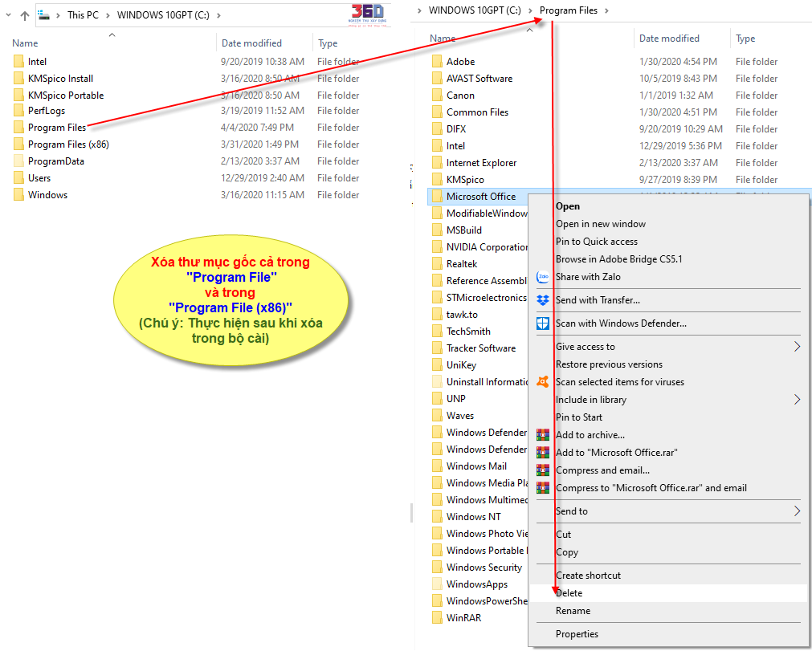Click the AVAST Software folder icon
Screen dimensions: 812x655
click(x=437, y=79)
